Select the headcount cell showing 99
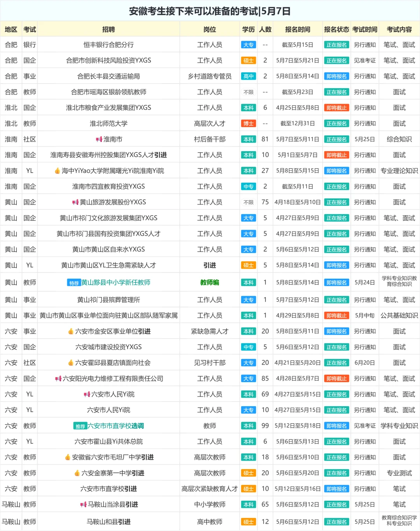Screen dimensions: 420x531 point(265,426)
